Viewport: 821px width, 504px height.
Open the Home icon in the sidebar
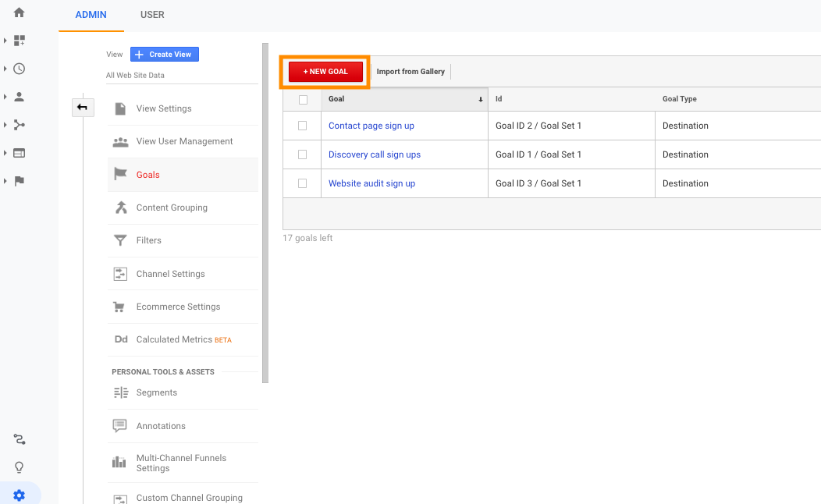[19, 12]
